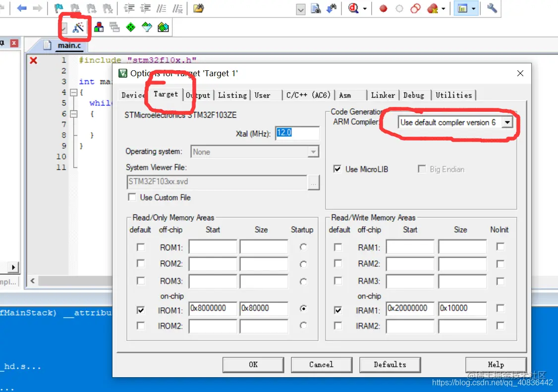The width and height of the screenshot is (558, 392).
Task: Collapse code fold at line 6
Action: pos(74,114)
